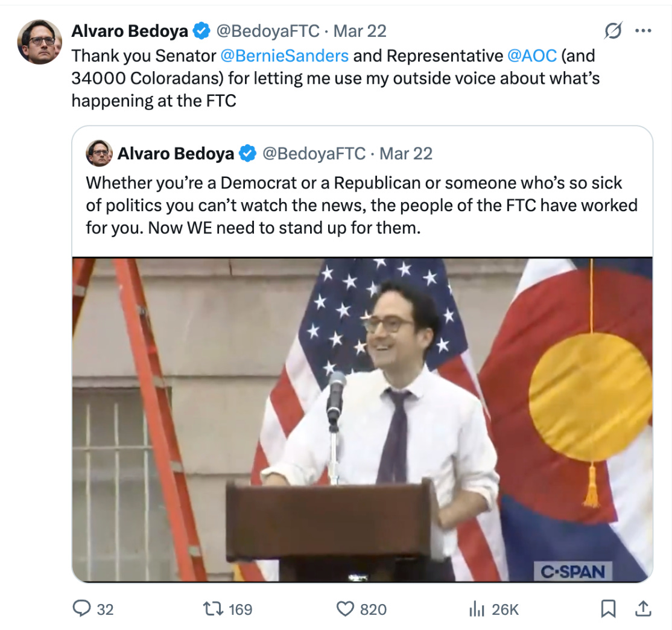Follow the @BernieSanders mention link
This screenshot has height=630, width=672.
click(285, 56)
